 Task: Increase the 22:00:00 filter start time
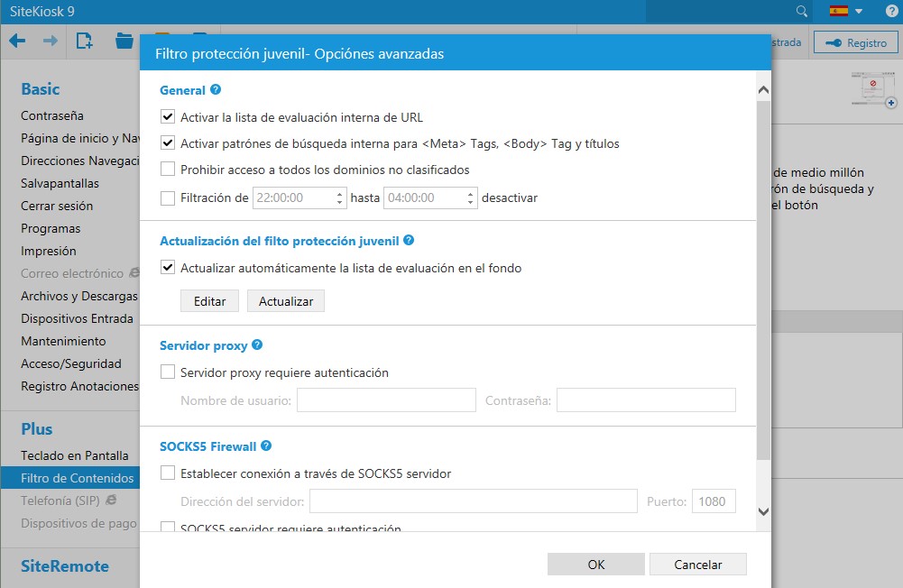click(340, 193)
